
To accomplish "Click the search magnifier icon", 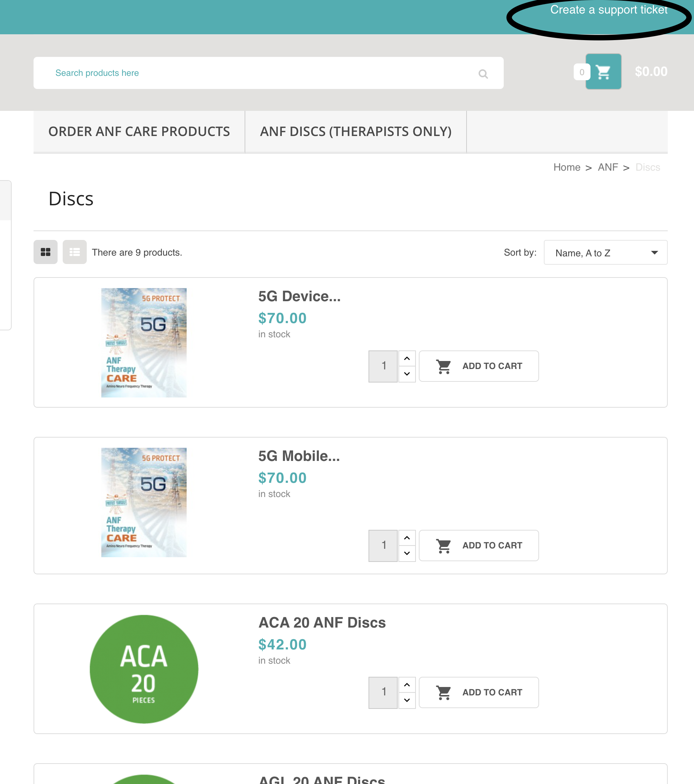I will [483, 74].
